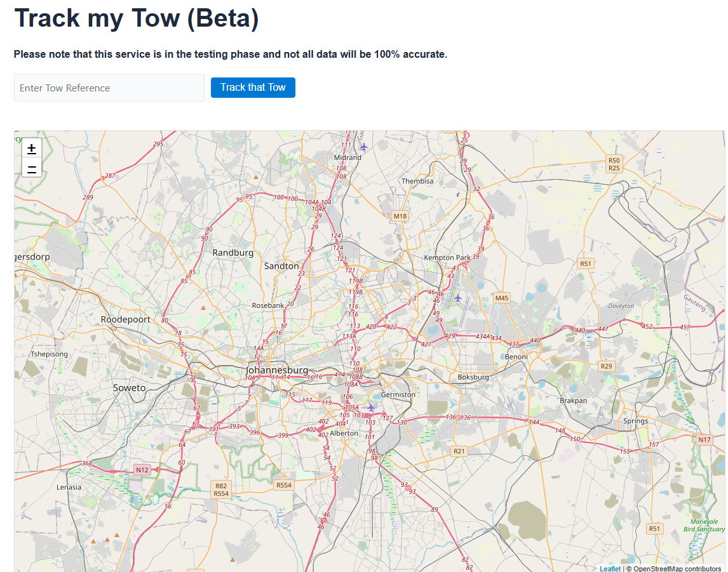728x572 pixels.
Task: Click the Johannesburg city label
Action: coord(277,370)
